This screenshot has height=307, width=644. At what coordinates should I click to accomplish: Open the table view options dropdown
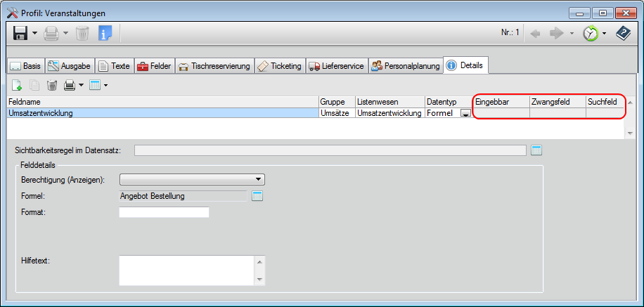105,86
